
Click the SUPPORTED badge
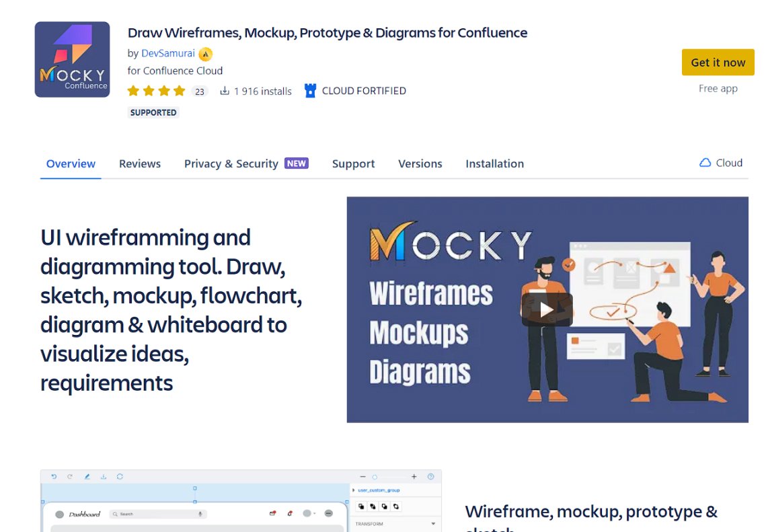(153, 113)
